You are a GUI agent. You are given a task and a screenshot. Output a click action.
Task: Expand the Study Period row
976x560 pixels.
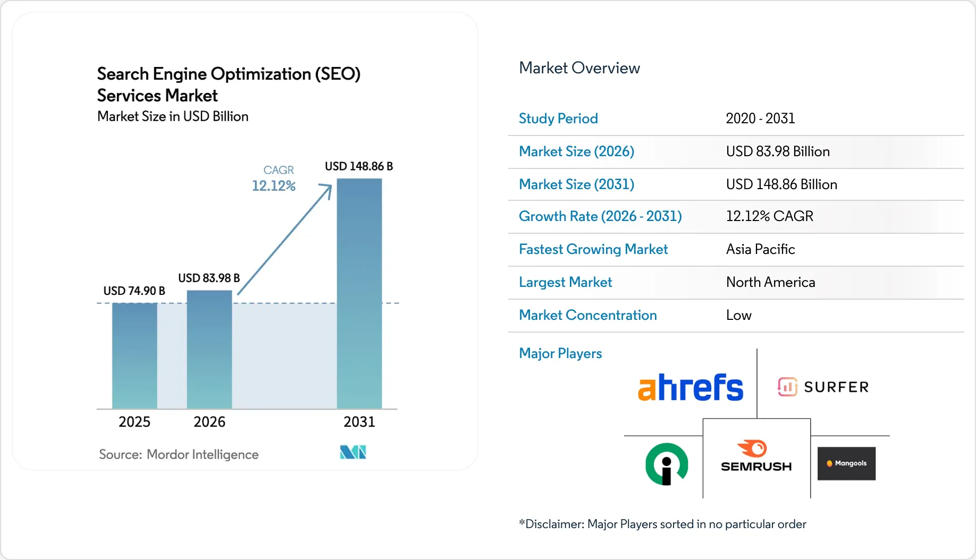(558, 118)
